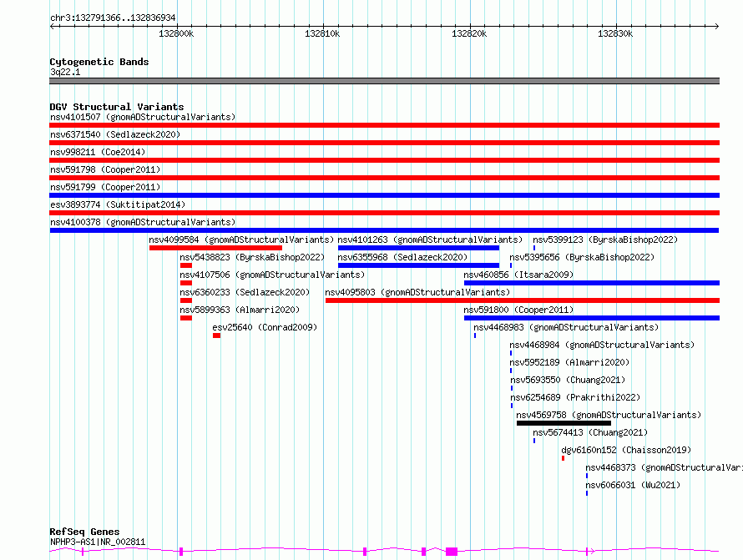Click the nsv4468983 gnomAD variant label

tap(566, 327)
